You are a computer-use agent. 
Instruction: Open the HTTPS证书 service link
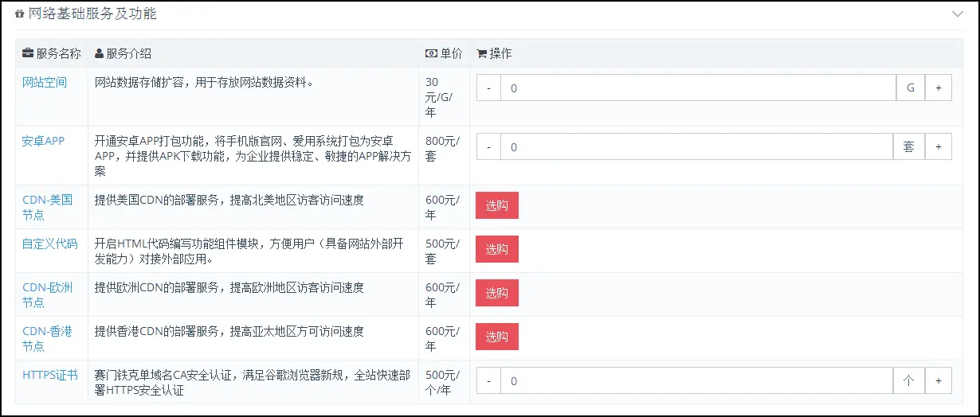pyautogui.click(x=49, y=375)
